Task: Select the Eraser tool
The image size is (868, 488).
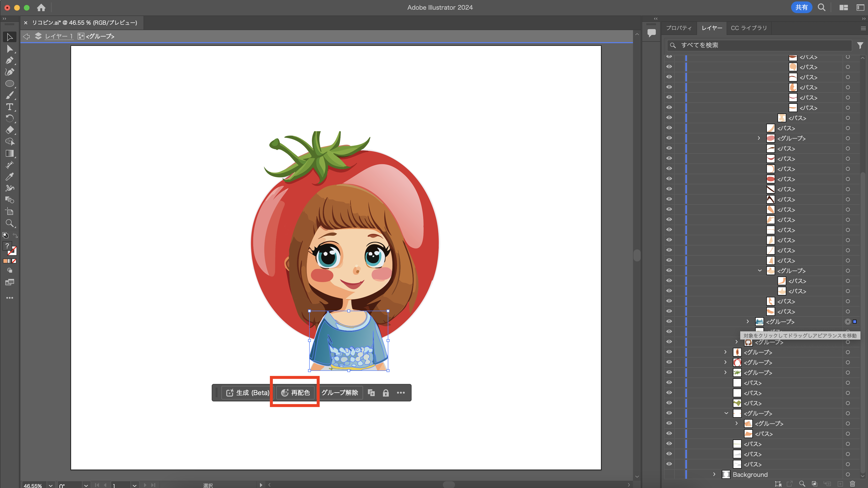Action: 9,130
